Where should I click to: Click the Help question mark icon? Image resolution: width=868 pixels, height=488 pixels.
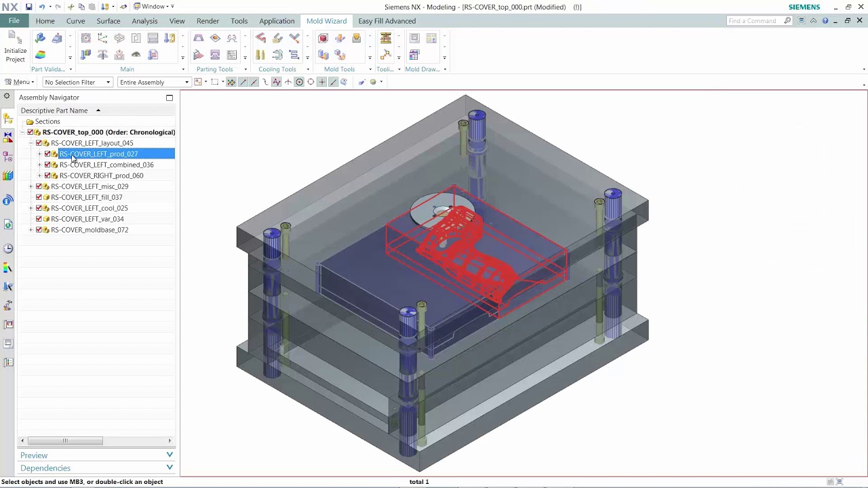coord(825,21)
